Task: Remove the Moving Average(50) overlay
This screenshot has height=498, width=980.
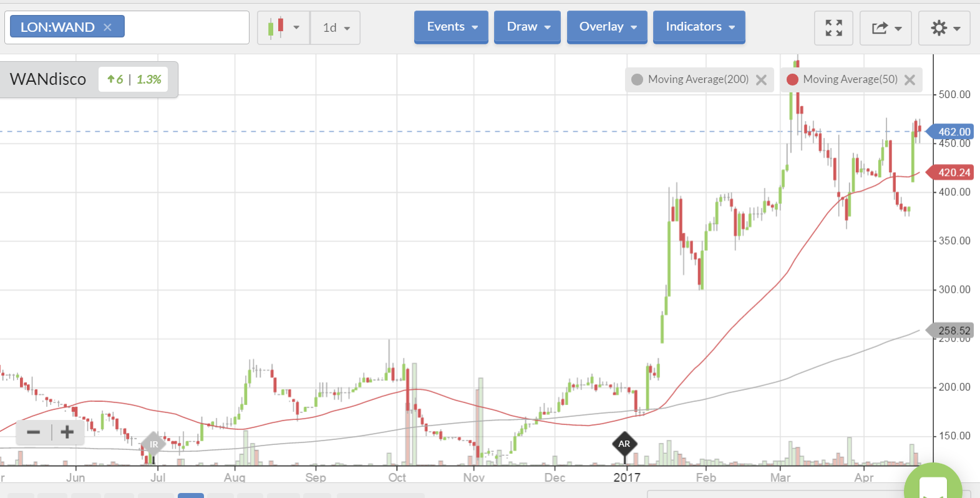Action: [x=910, y=80]
